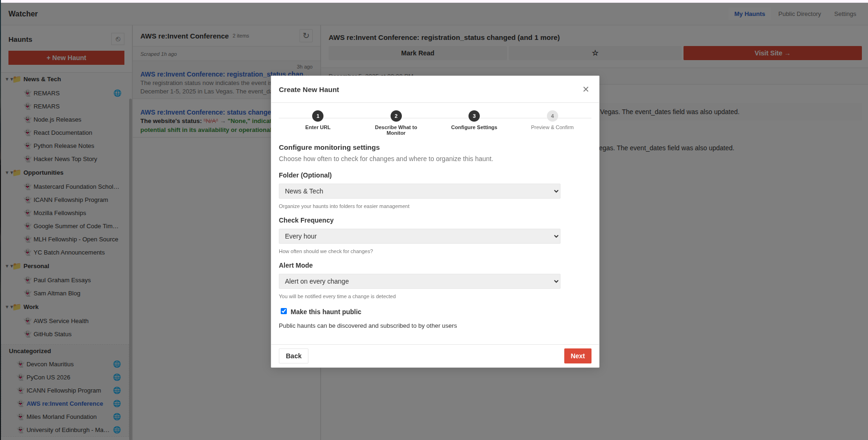The height and width of the screenshot is (440, 868).
Task: Click the News & Tech folder icon
Action: tap(17, 79)
